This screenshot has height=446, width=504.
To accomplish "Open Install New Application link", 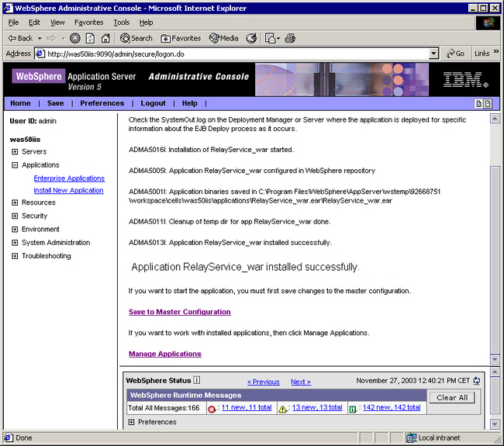I will (x=68, y=190).
